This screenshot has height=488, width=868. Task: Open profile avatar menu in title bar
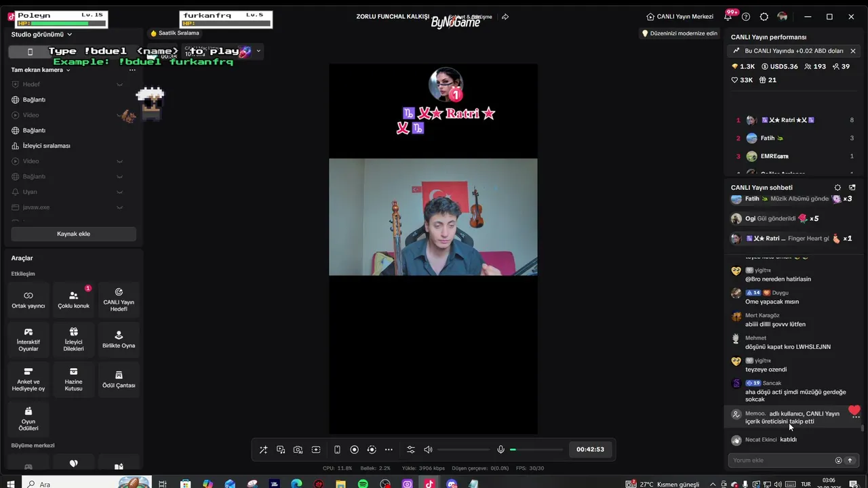pos(783,17)
